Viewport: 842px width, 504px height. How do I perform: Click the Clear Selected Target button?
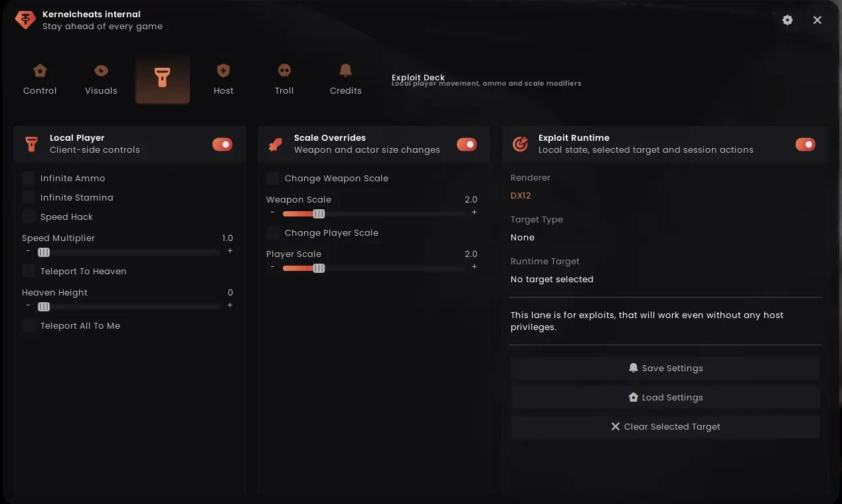point(665,426)
